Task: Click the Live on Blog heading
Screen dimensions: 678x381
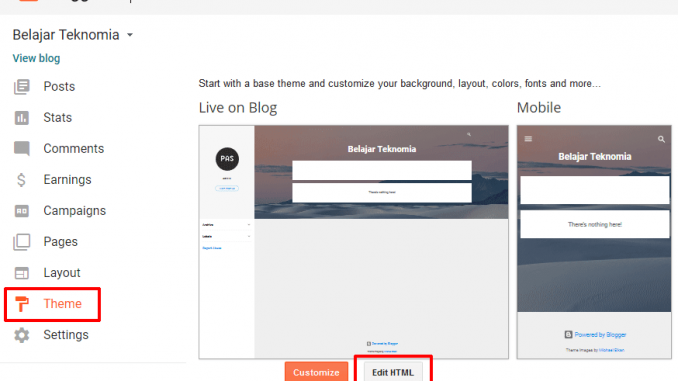Action: [238, 108]
